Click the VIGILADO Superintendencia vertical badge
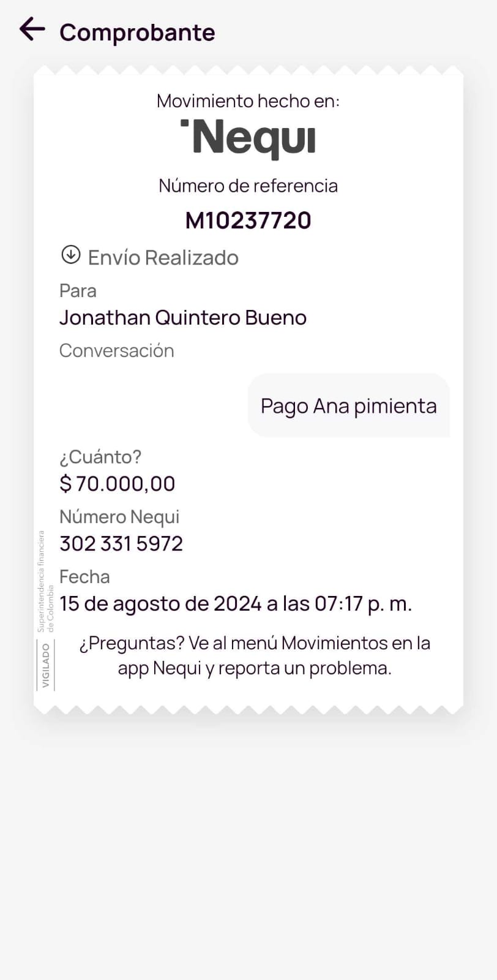Screen dimensions: 497x980 tap(46, 611)
